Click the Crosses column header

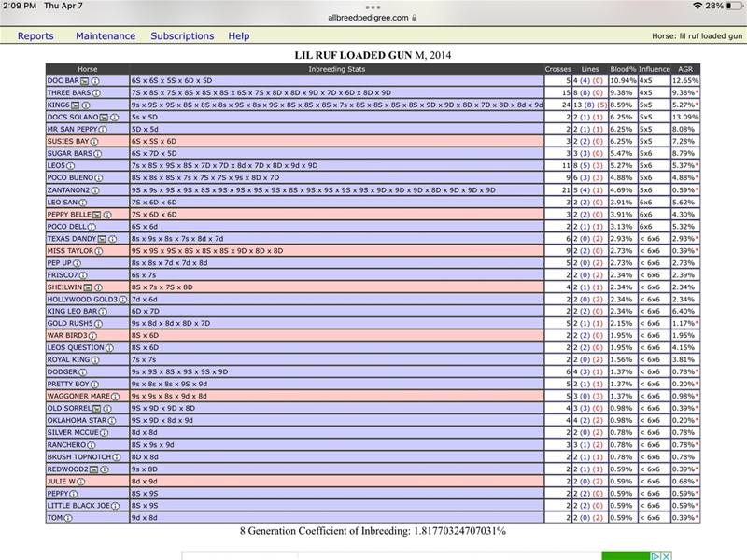tap(557, 69)
